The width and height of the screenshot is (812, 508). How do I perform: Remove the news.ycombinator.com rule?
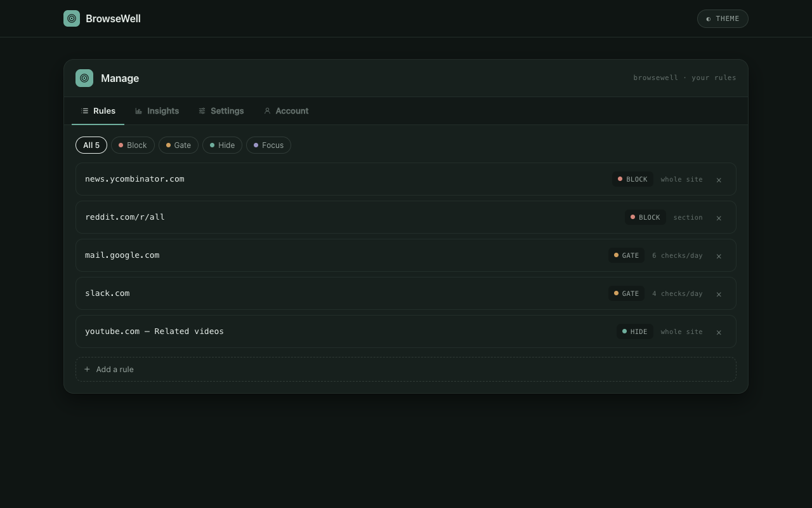coord(719,180)
